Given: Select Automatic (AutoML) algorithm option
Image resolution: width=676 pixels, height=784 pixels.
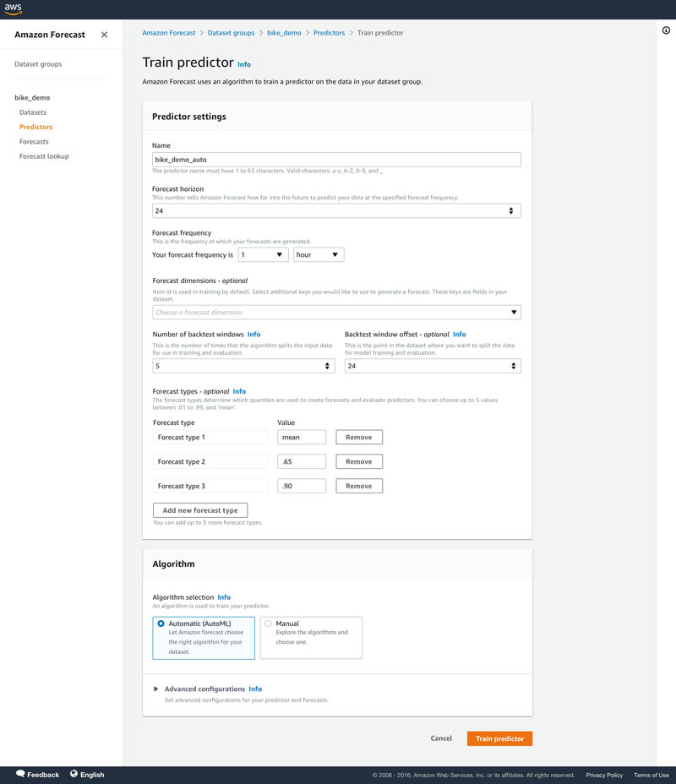Looking at the screenshot, I should point(204,638).
